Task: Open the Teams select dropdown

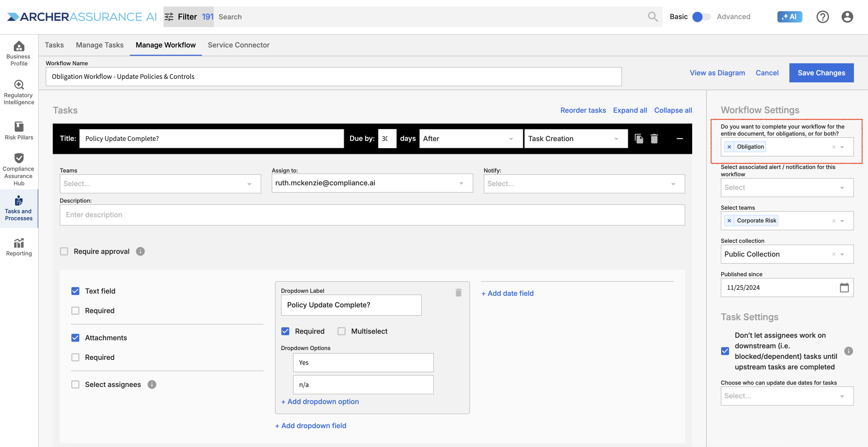Action: pos(160,184)
